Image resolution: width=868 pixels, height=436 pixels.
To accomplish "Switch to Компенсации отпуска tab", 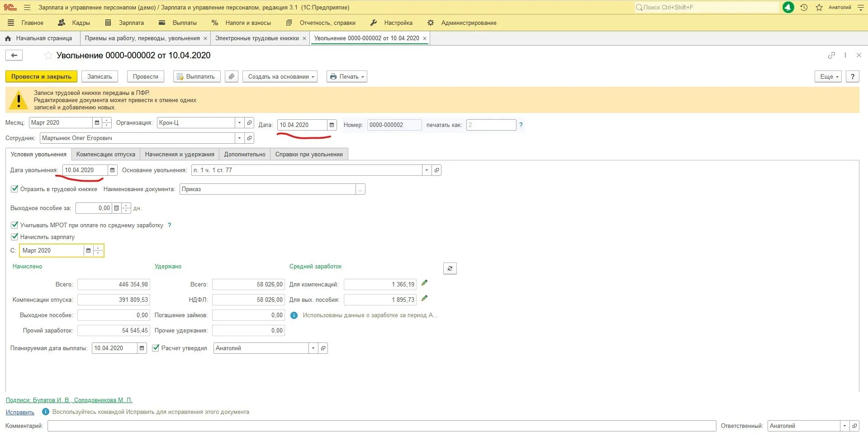I will point(106,154).
